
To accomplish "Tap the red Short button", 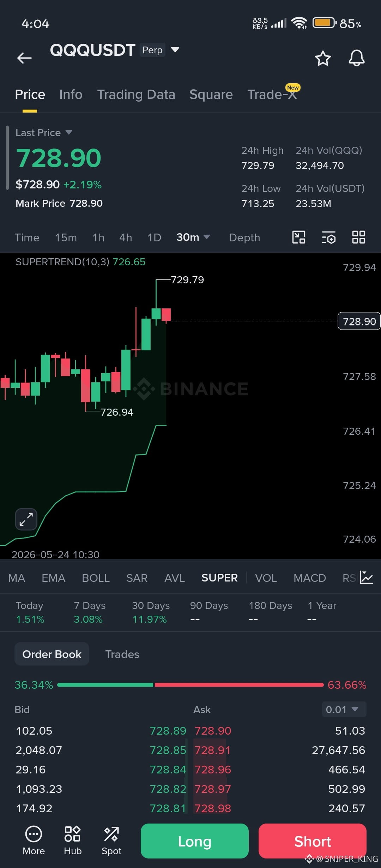I will [313, 841].
